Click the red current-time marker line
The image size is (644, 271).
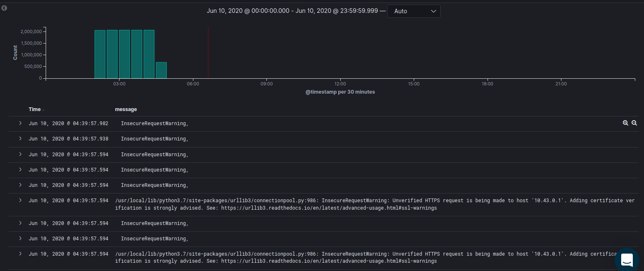[208, 53]
